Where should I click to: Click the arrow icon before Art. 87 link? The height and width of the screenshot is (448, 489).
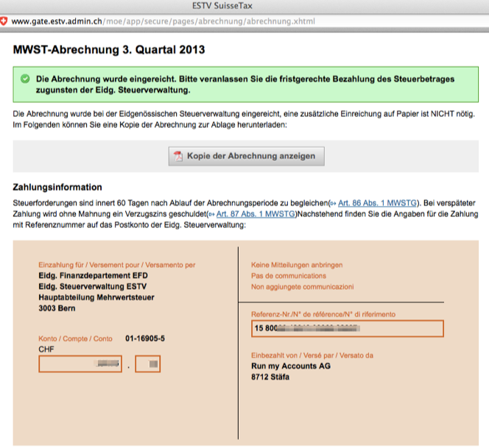point(212,214)
